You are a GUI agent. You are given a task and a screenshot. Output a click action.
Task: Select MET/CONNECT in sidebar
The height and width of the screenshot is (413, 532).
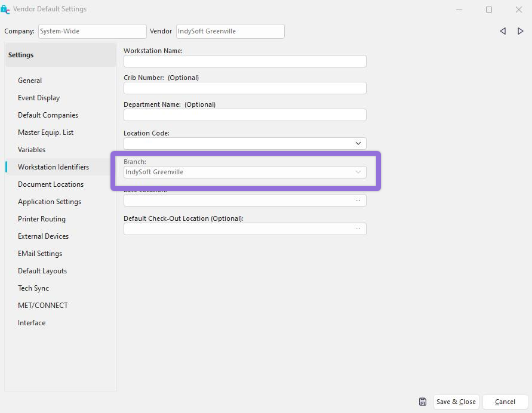43,306
